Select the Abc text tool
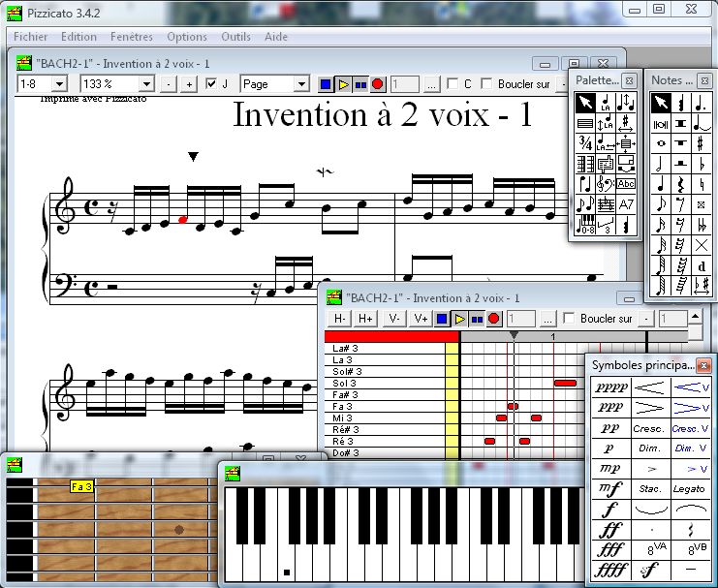 626,184
